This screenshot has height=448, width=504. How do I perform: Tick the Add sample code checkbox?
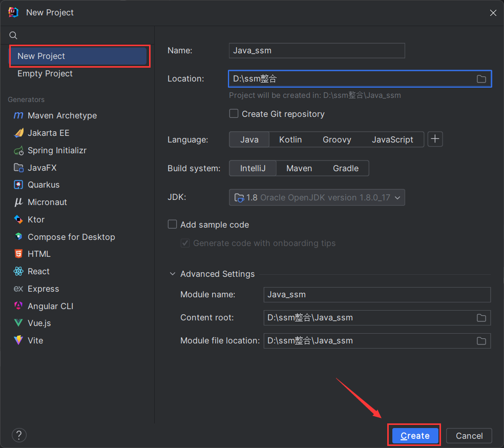173,225
